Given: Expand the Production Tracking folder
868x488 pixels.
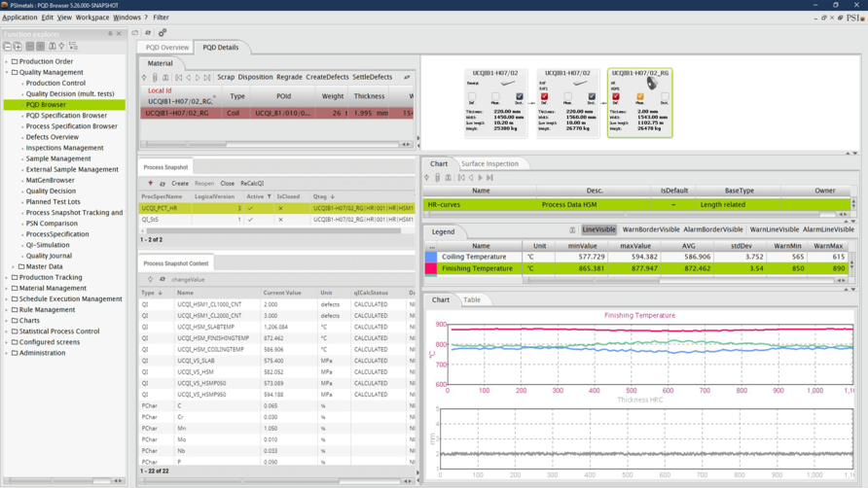Looking at the screenshot, I should [x=7, y=277].
